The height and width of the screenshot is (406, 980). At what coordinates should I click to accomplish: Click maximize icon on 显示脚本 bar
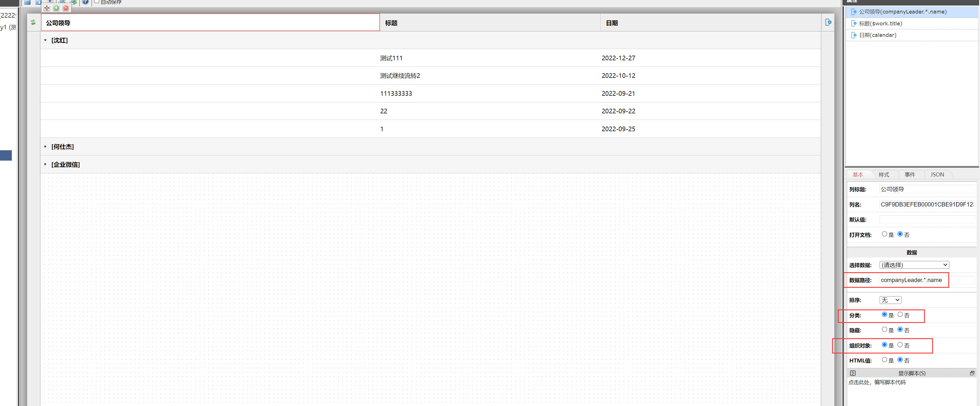tap(972, 373)
